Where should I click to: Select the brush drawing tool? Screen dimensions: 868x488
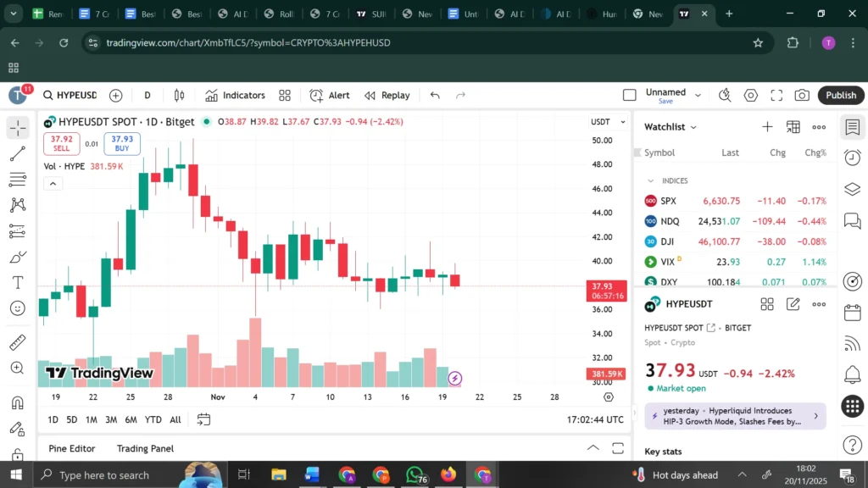(x=18, y=257)
